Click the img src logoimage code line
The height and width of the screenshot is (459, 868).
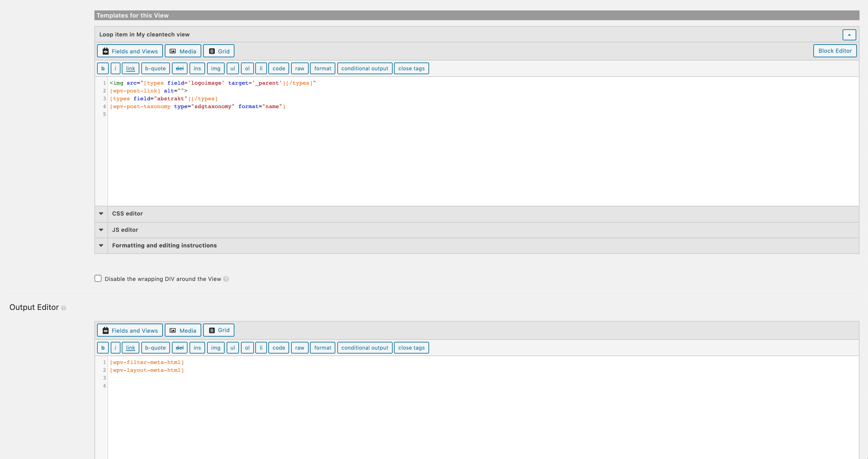[213, 83]
